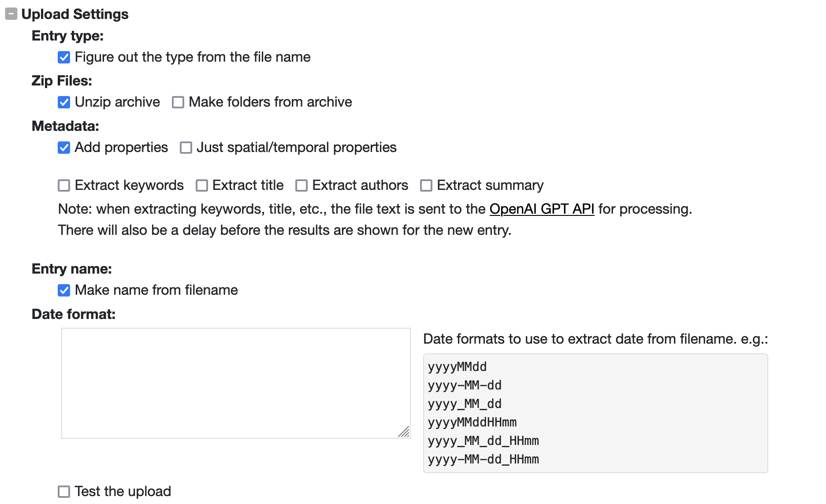Grab the Date format textarea resize handle
This screenshot has width=826, height=504.
(404, 432)
